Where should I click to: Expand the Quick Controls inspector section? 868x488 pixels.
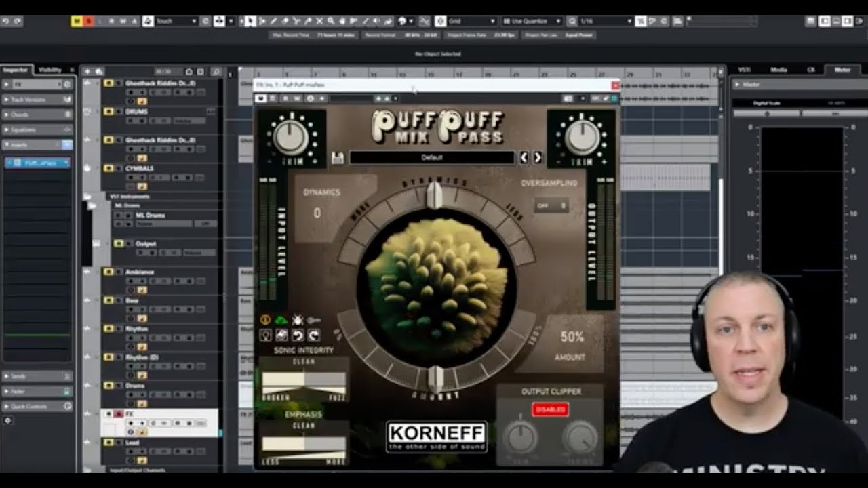pos(37,406)
